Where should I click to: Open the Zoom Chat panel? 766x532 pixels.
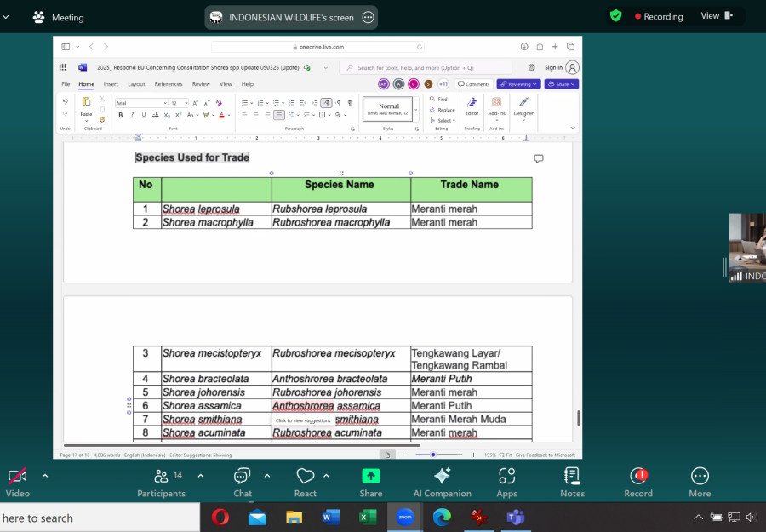[x=243, y=476]
